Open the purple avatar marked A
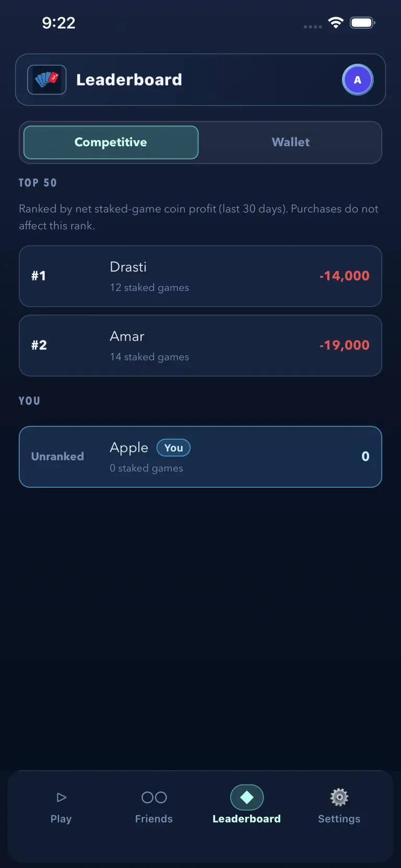The width and height of the screenshot is (401, 868). tap(358, 79)
